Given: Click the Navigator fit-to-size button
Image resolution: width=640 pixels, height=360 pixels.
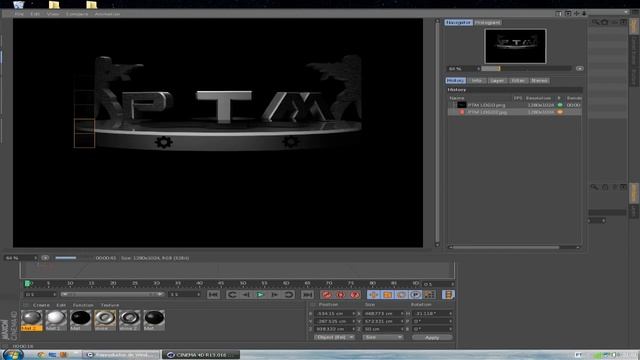Looking at the screenshot, I should click(579, 69).
